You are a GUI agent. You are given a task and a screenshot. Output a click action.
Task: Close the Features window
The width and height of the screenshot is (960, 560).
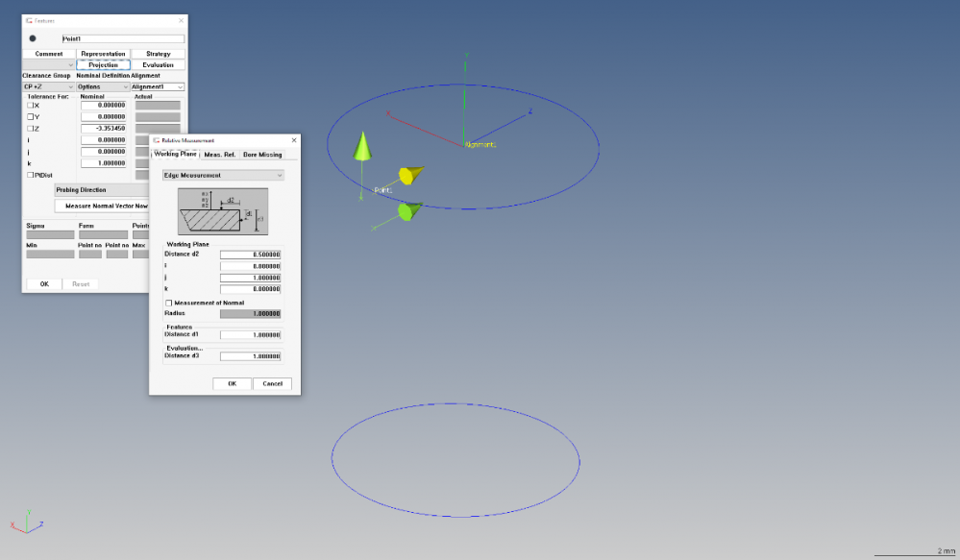pyautogui.click(x=181, y=21)
